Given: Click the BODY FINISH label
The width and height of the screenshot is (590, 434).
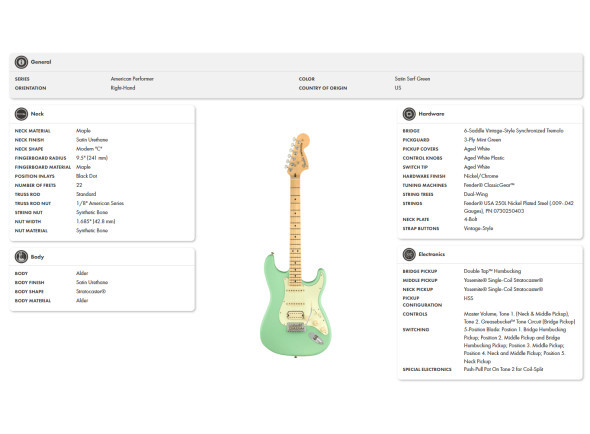Looking at the screenshot, I should 29,282.
